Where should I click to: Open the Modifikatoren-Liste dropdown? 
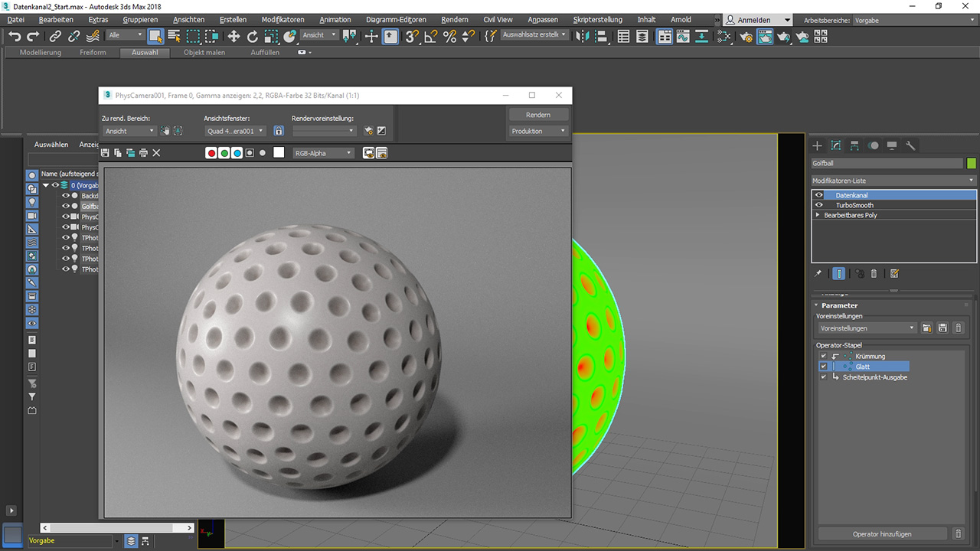[970, 181]
